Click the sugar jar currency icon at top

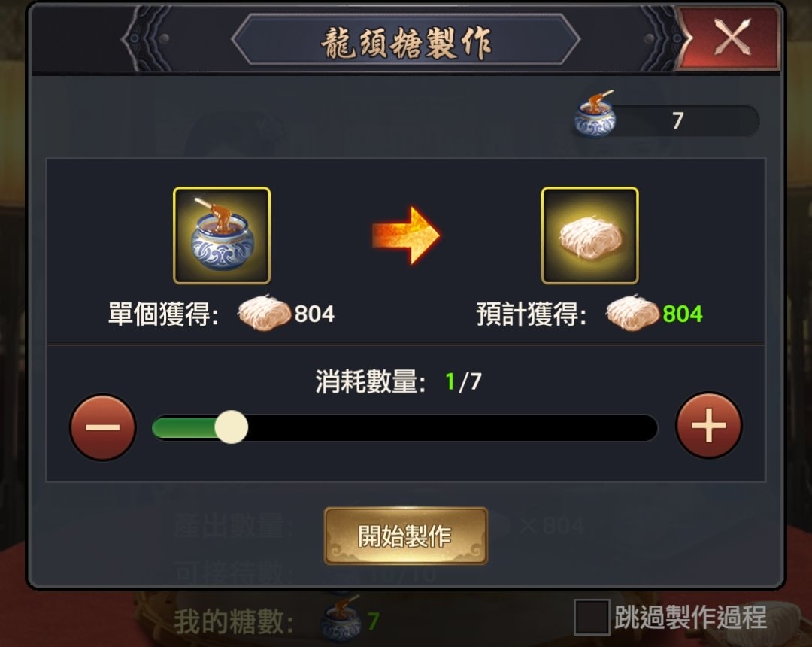pos(595,114)
